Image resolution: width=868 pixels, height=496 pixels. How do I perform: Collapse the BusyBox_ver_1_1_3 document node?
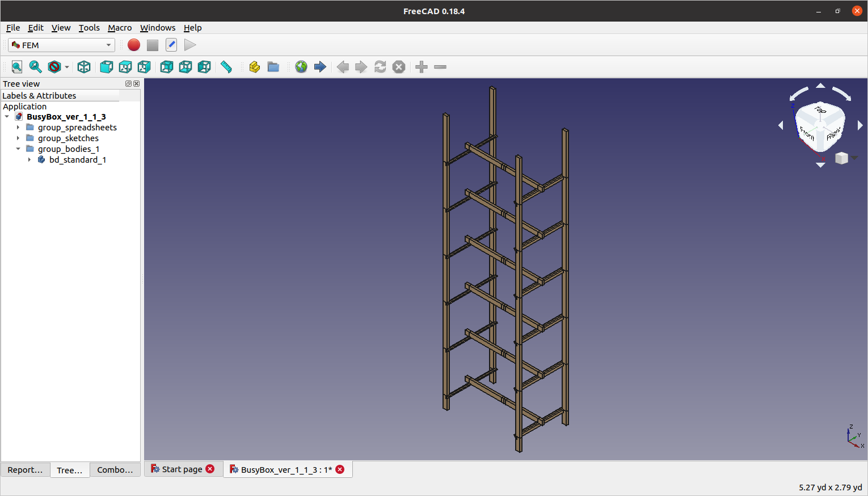point(7,116)
